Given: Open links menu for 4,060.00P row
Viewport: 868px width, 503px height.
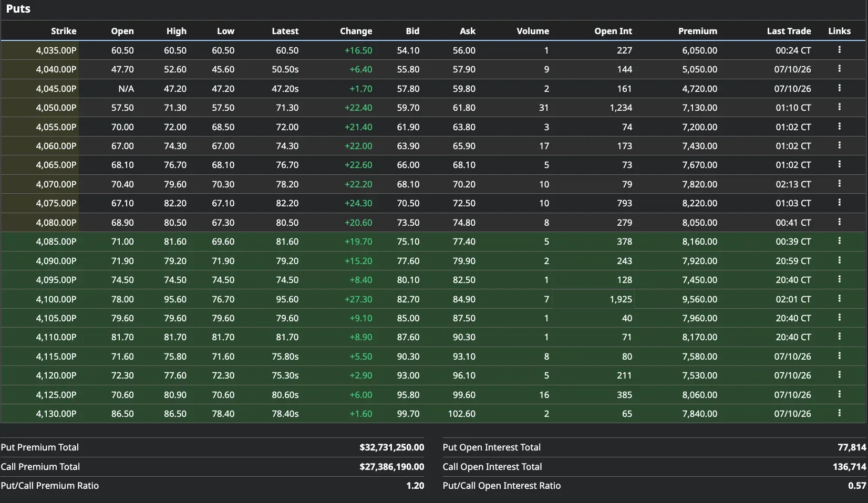Looking at the screenshot, I should tap(839, 145).
